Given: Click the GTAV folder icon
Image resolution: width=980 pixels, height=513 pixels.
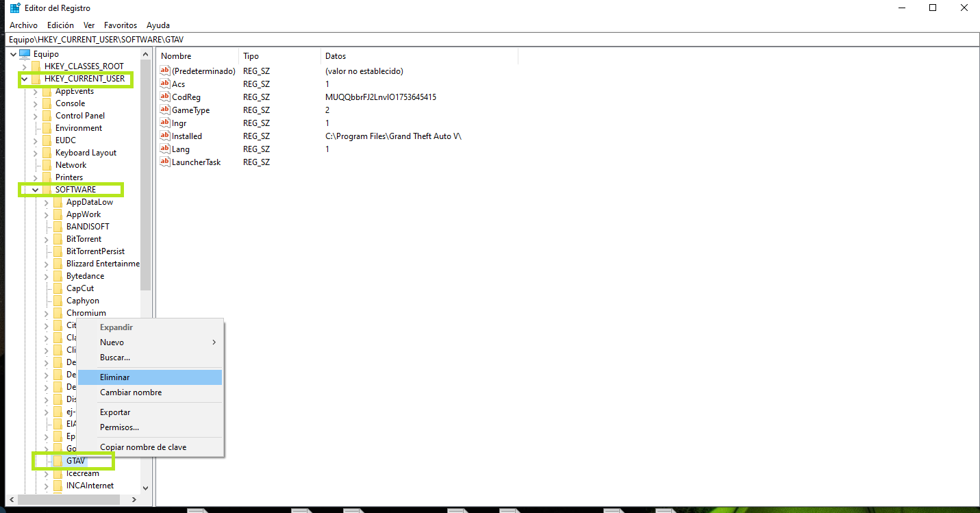Looking at the screenshot, I should click(58, 461).
